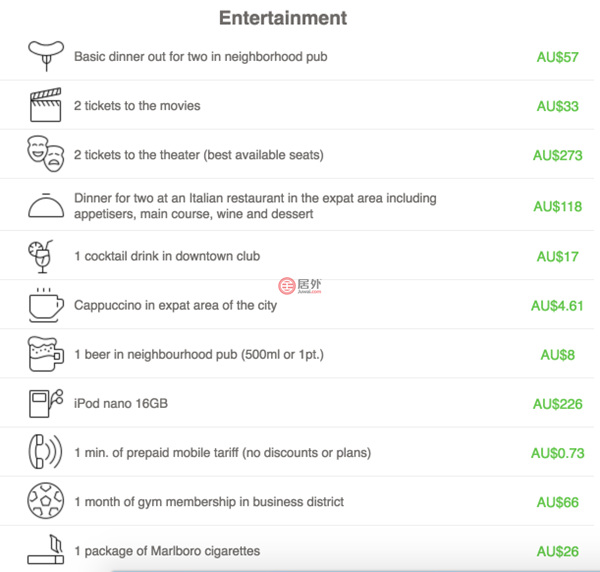
Task: Click the soccer ball gym icon
Action: 46,501
